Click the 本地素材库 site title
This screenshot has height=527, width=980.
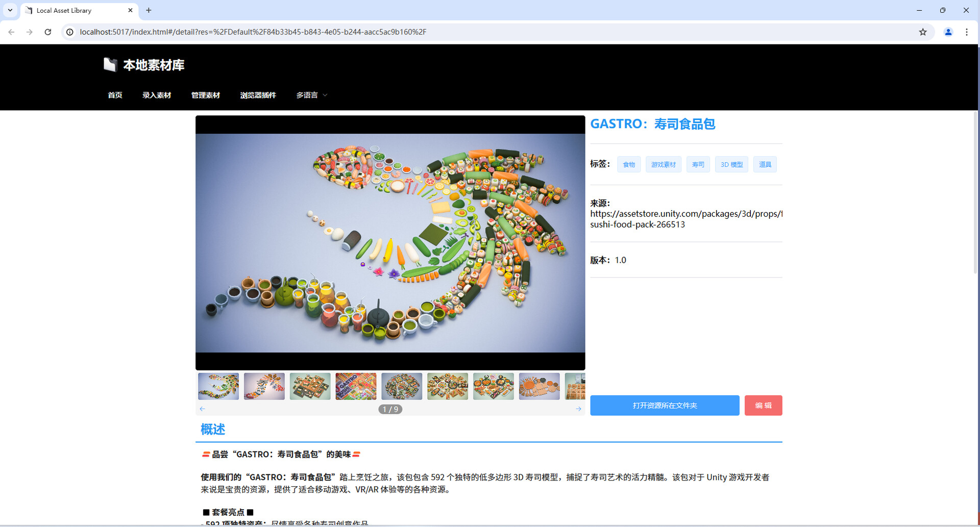click(x=154, y=65)
